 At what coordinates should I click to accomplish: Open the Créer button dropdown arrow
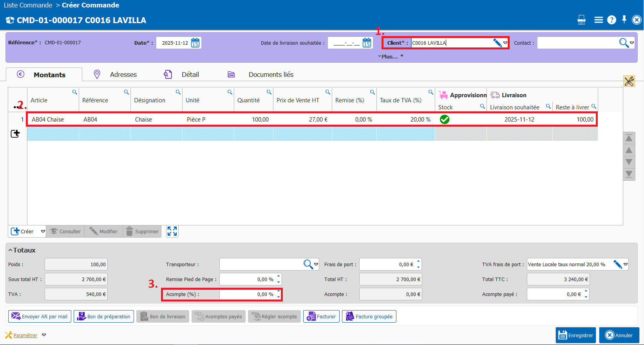[43, 231]
